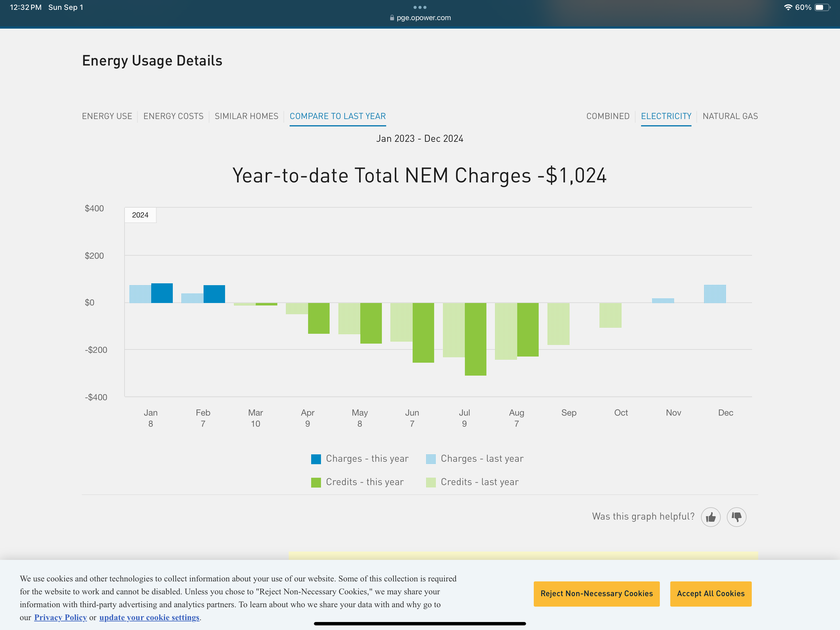Click Credits - last year legend swatch

point(431,483)
